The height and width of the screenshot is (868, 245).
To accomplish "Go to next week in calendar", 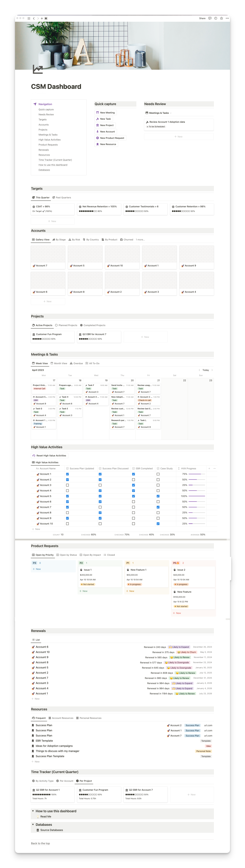I will [x=212, y=370].
